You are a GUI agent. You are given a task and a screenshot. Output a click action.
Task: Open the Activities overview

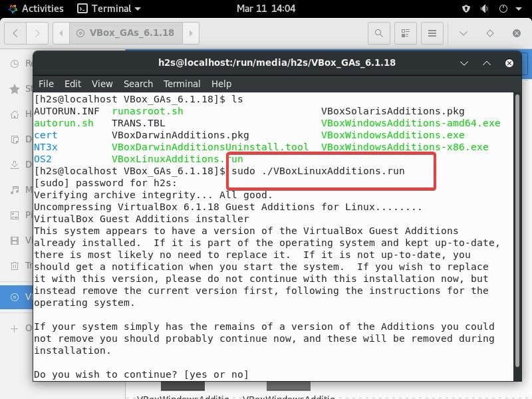[x=36, y=9]
